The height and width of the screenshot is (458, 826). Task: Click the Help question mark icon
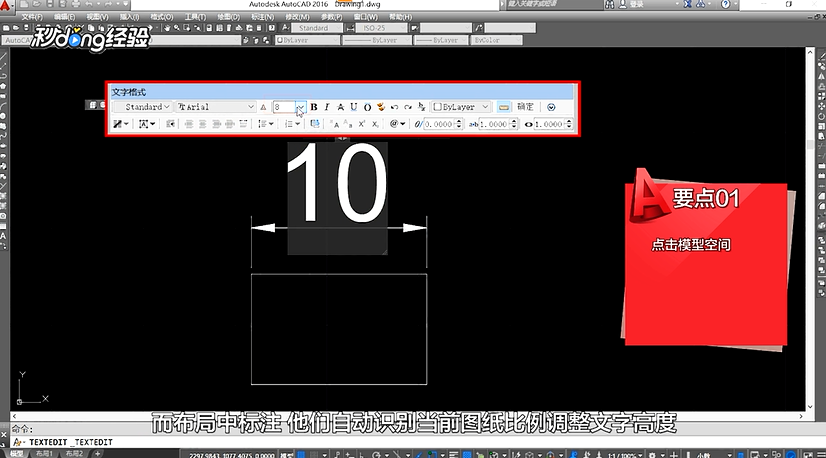(726, 4)
